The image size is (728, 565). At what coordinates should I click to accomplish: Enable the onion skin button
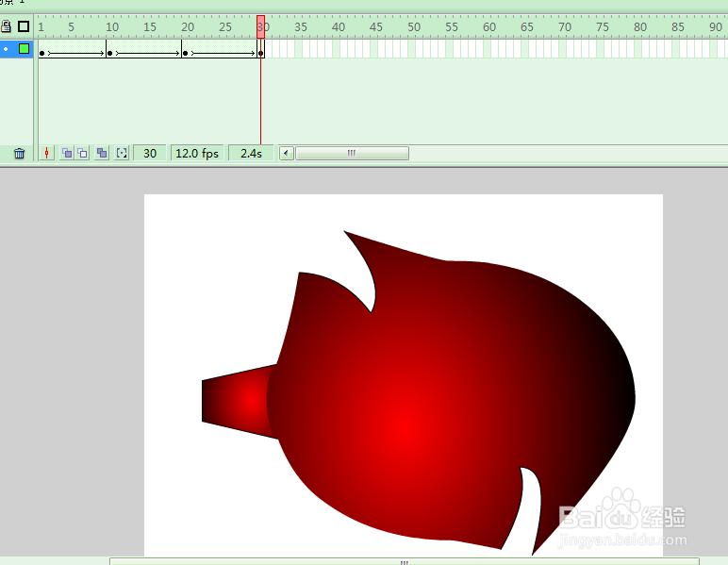point(67,153)
